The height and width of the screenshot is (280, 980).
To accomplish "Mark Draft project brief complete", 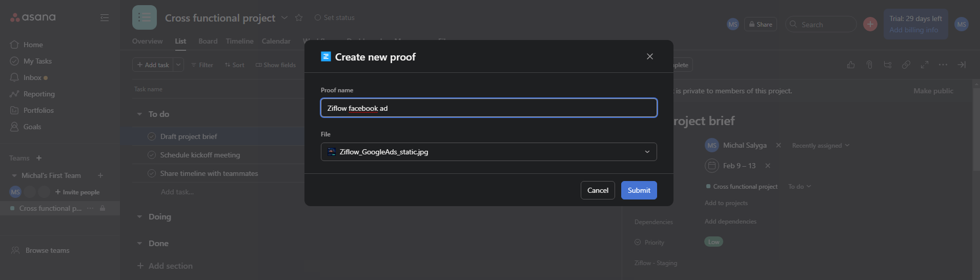I will pyautogui.click(x=152, y=136).
